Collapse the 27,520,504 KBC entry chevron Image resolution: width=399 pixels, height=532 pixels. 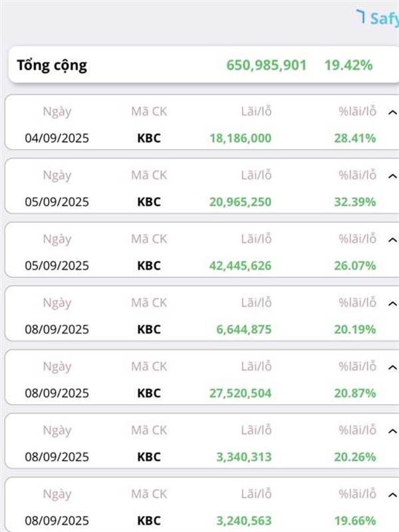[x=392, y=367]
